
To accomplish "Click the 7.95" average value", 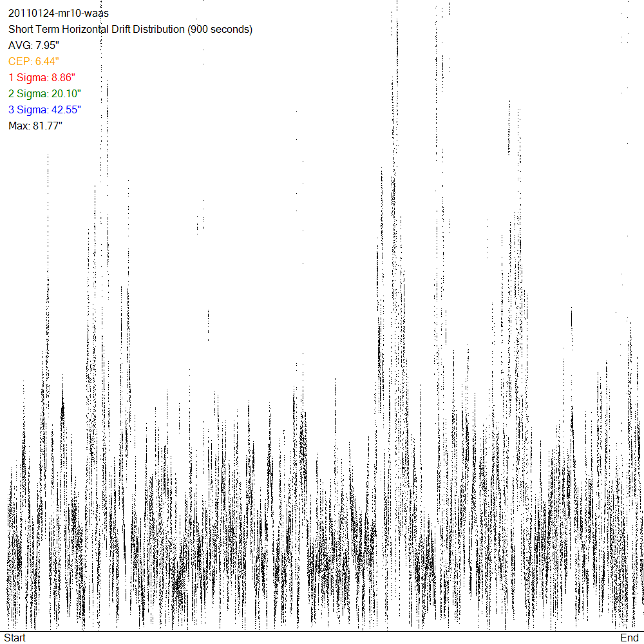I will pos(47,45).
